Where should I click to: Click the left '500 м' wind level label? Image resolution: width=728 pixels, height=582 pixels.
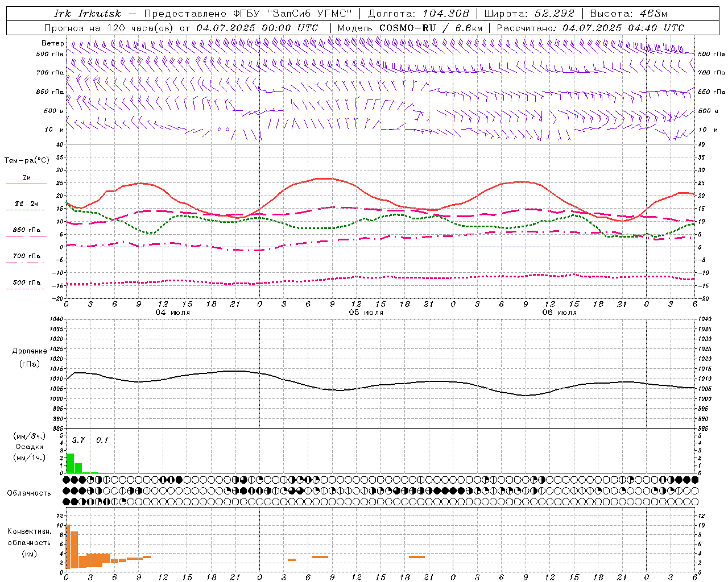[54, 111]
